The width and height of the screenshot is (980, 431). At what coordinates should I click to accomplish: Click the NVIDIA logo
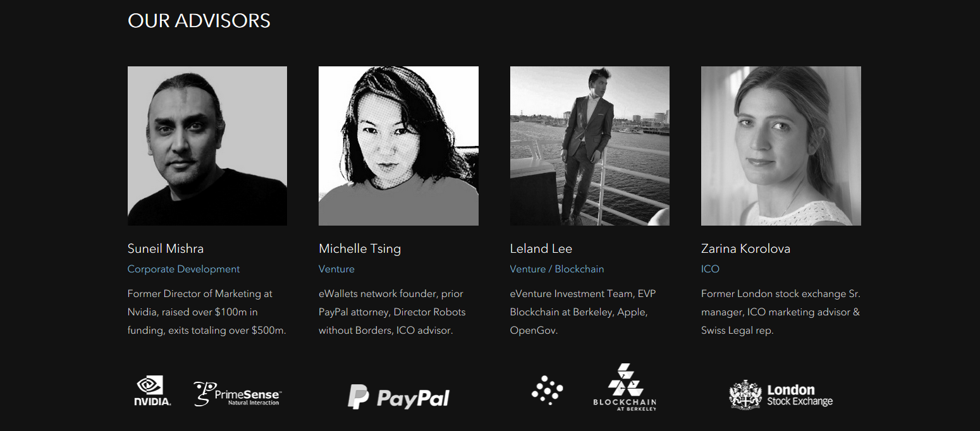coord(152,391)
